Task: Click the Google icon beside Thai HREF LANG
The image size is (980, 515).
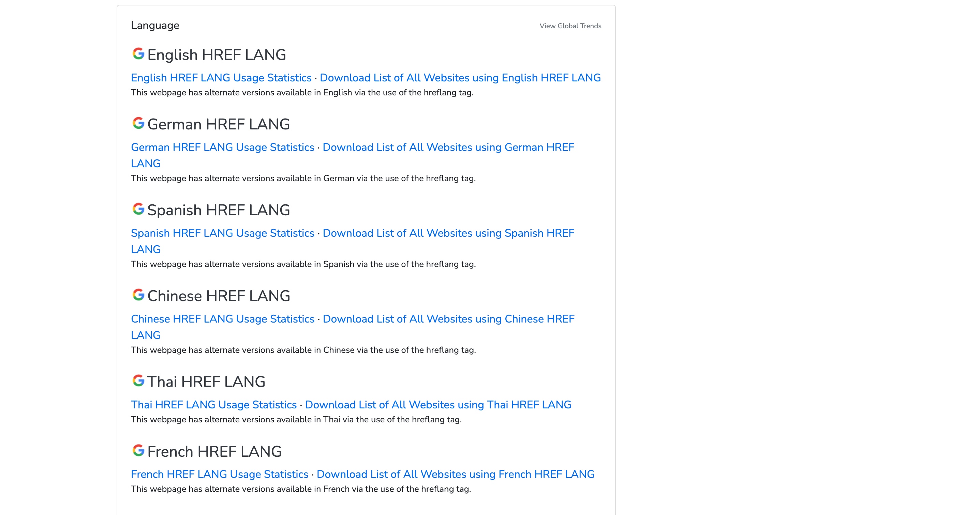Action: (138, 380)
